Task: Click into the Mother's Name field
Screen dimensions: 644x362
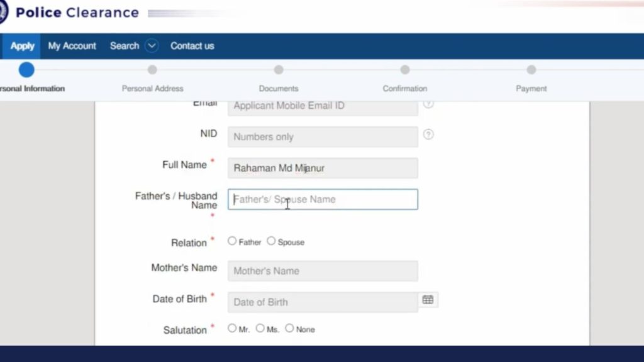Action: tap(323, 271)
